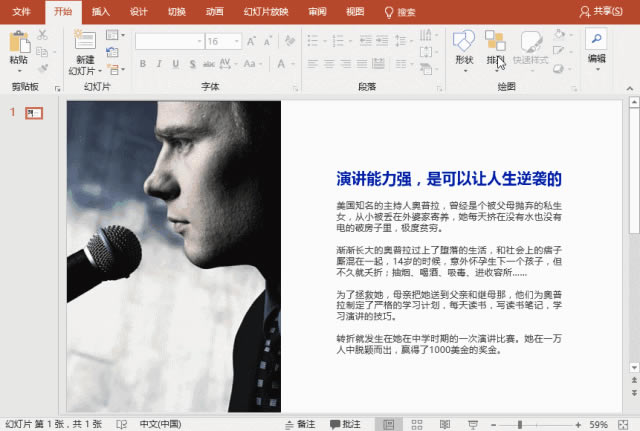Click the Section icon
The image size is (640, 431).
[x=113, y=69]
